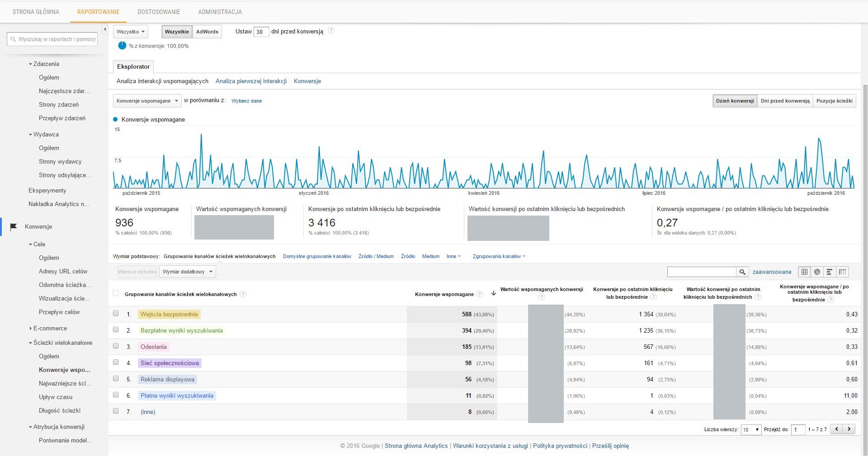This screenshot has width=868, height=456.
Task: Click the Przejdź do page number field
Action: click(798, 430)
